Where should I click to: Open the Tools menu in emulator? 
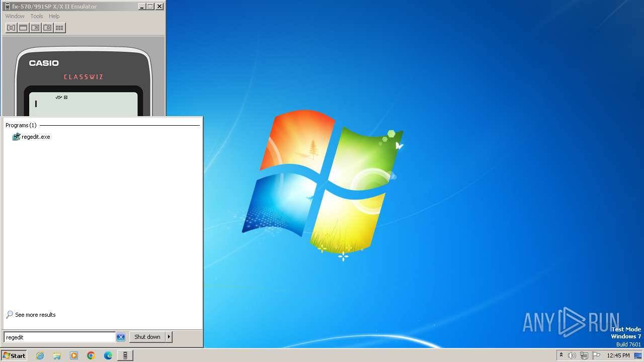click(37, 16)
